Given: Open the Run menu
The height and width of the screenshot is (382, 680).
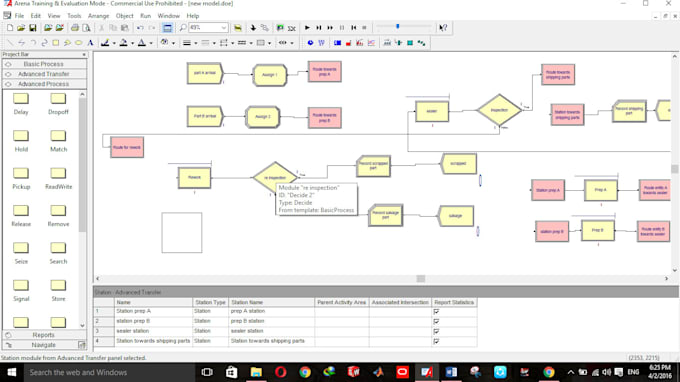Looking at the screenshot, I should click(x=145, y=16).
